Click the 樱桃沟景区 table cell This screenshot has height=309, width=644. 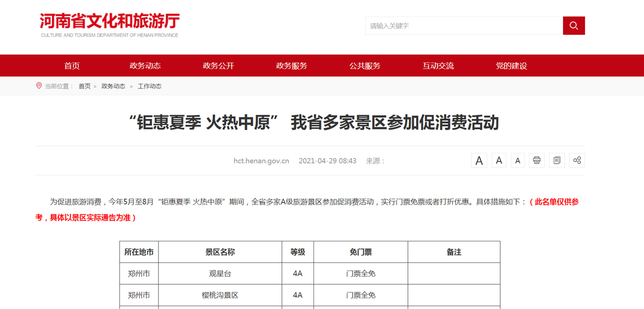(x=220, y=295)
